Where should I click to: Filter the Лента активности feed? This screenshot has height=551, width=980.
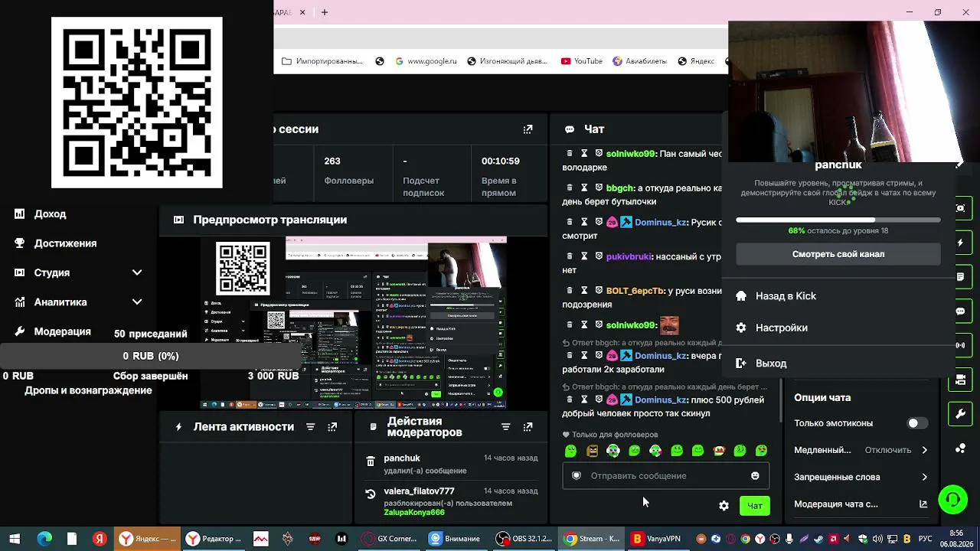coord(310,427)
